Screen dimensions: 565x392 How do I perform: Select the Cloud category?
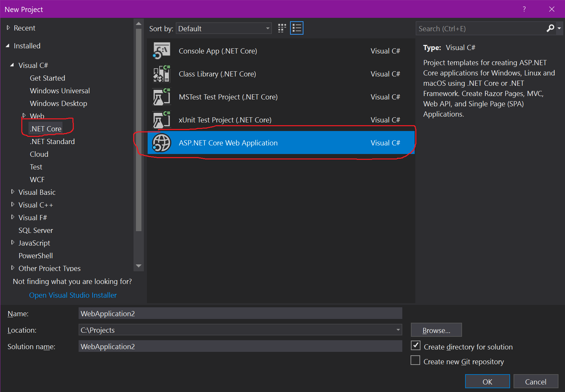39,154
